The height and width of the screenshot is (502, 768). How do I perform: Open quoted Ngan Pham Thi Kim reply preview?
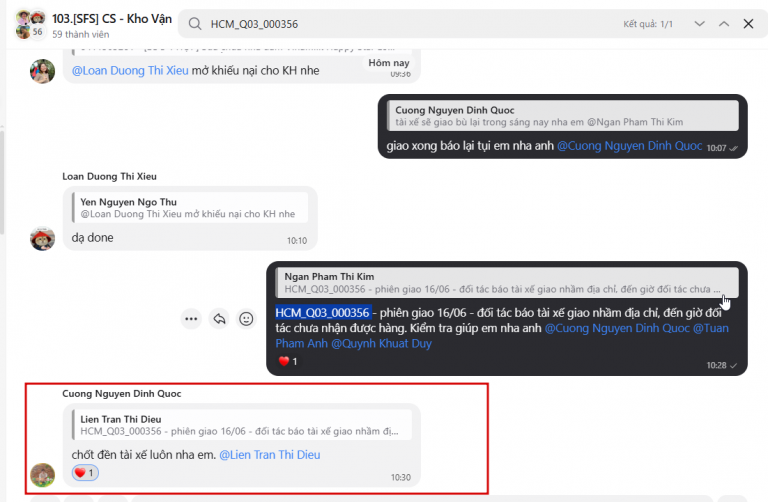(x=507, y=283)
